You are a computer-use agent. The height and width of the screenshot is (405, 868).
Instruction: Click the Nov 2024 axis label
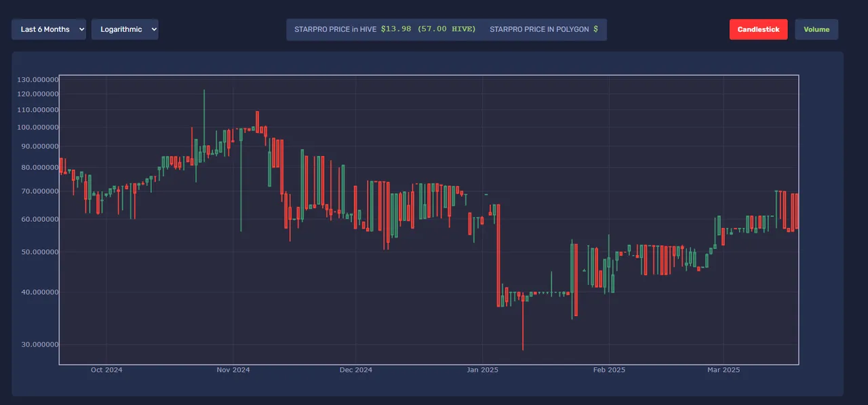pos(233,370)
